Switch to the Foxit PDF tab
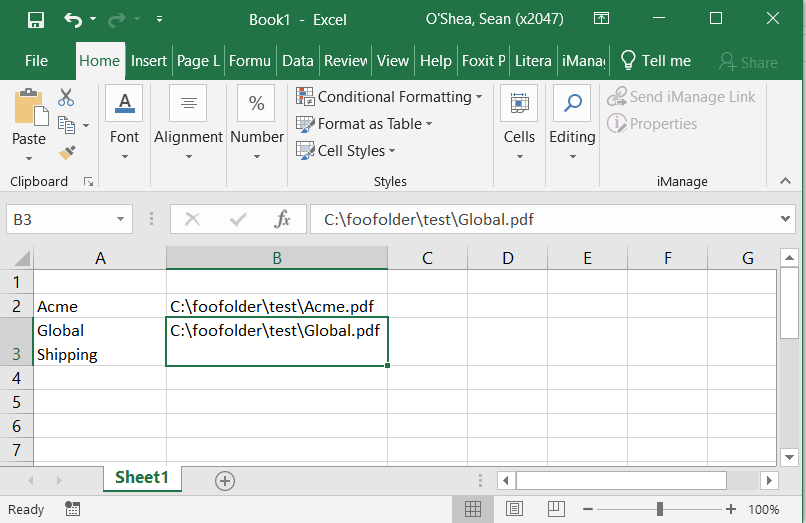 click(x=483, y=61)
